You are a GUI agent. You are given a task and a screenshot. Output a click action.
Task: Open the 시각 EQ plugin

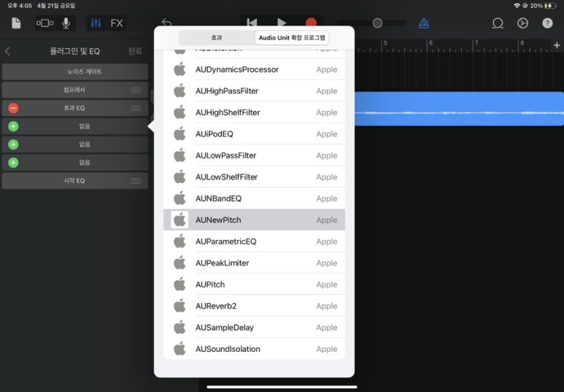74,181
